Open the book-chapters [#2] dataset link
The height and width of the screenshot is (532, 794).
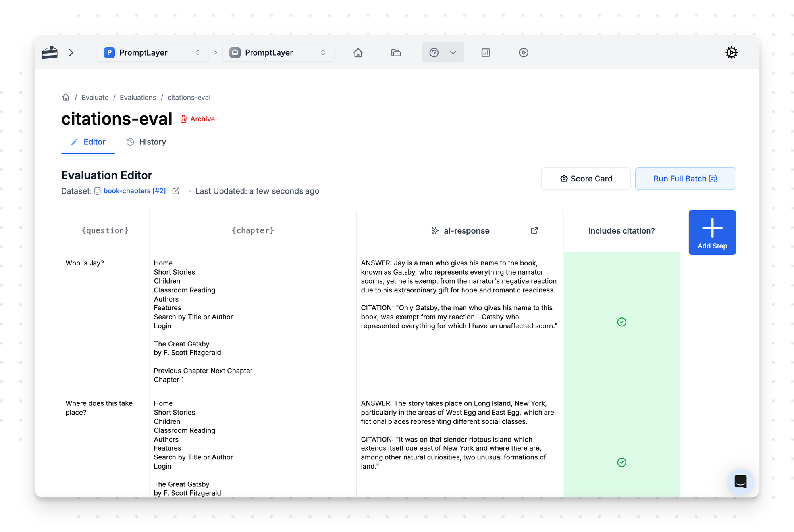pyautogui.click(x=134, y=191)
